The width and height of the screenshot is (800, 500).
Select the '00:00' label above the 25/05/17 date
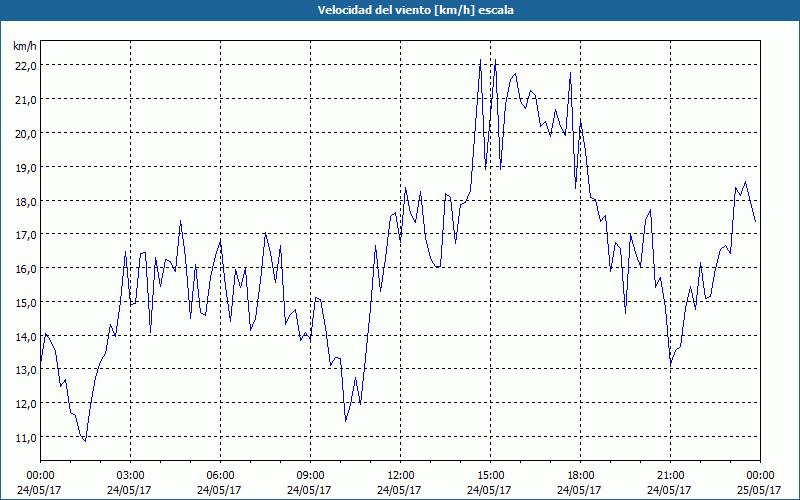click(x=761, y=476)
